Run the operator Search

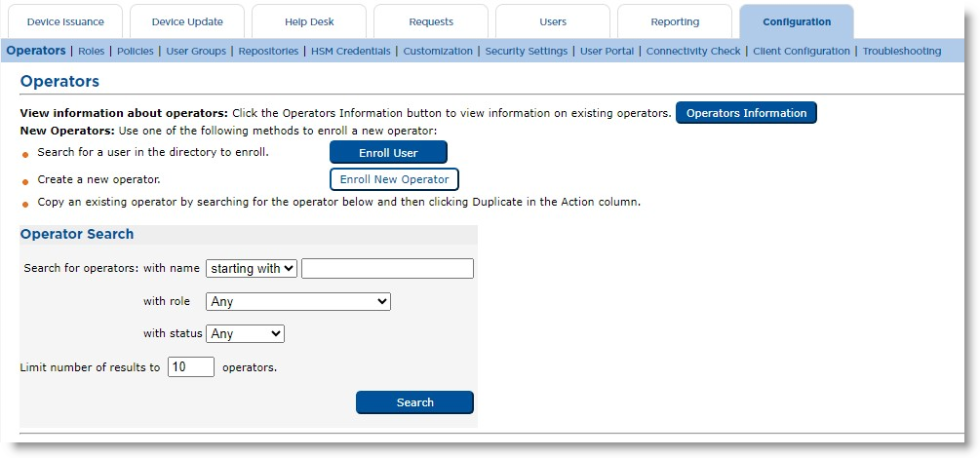point(414,402)
